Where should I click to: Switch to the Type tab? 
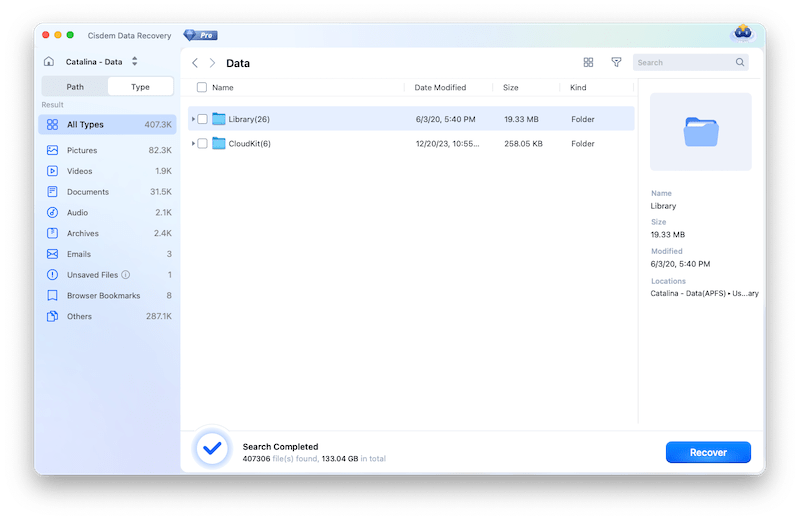(140, 87)
